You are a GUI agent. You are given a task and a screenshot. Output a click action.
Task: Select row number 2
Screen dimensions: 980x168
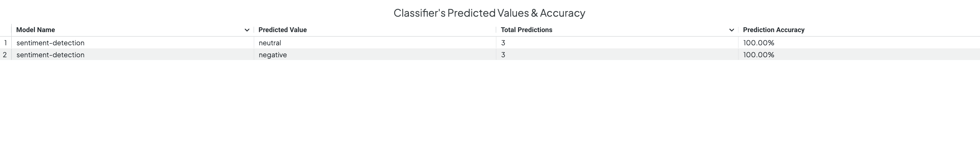[6, 54]
